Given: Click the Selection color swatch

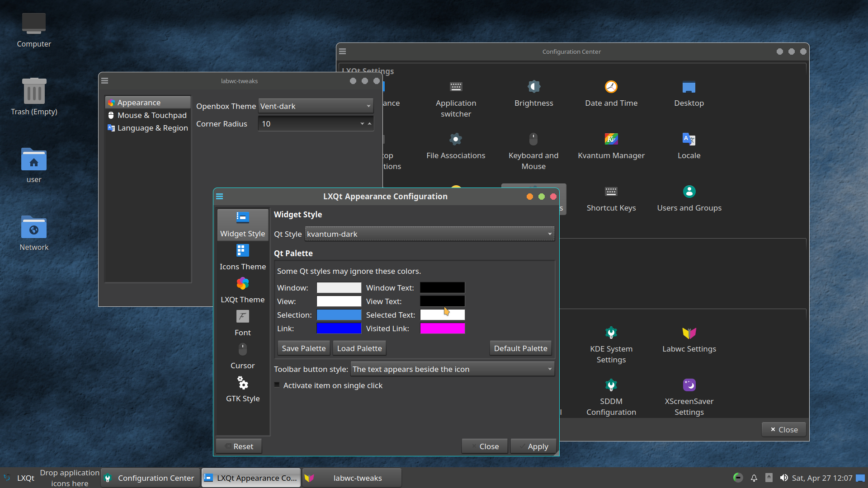Looking at the screenshot, I should [x=339, y=315].
